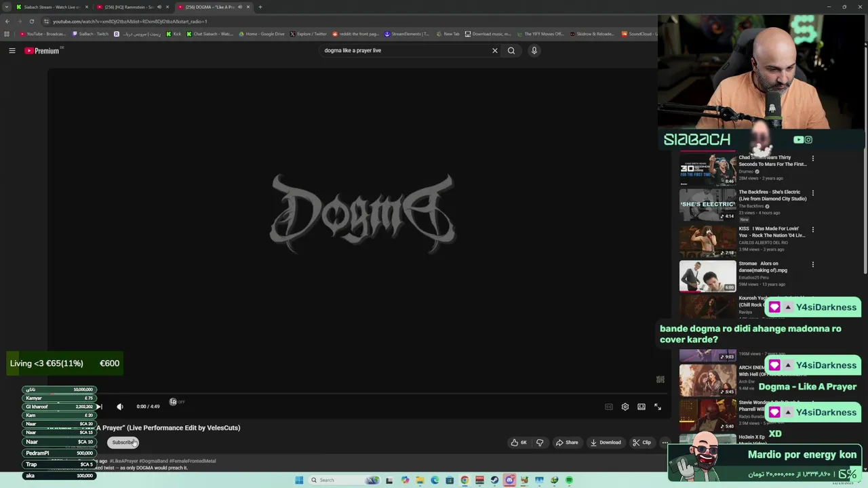Switch to Siabach Stream browser tab

(x=52, y=7)
